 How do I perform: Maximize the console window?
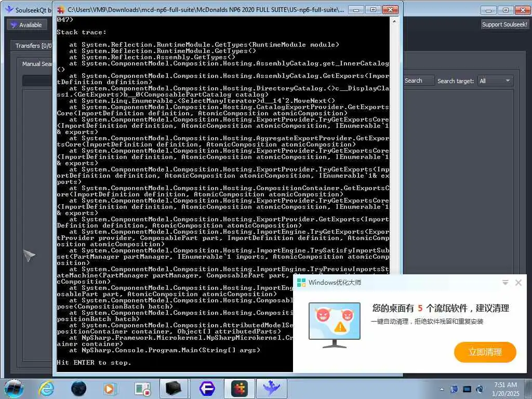coord(373,10)
